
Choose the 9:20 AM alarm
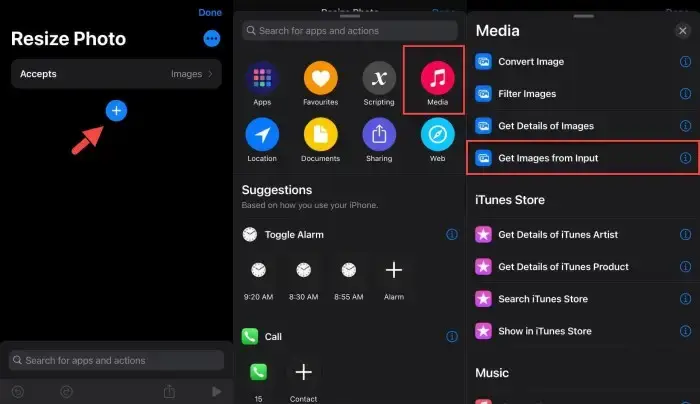[x=258, y=281]
